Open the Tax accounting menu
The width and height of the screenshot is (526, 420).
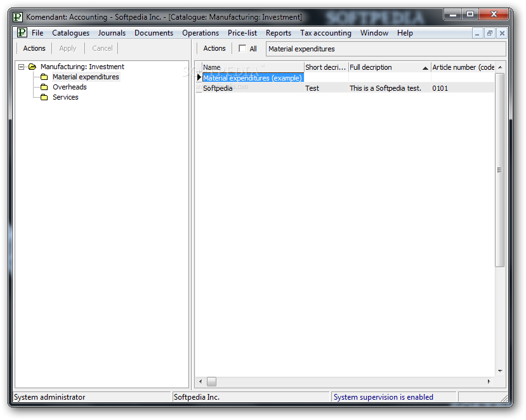click(x=325, y=33)
